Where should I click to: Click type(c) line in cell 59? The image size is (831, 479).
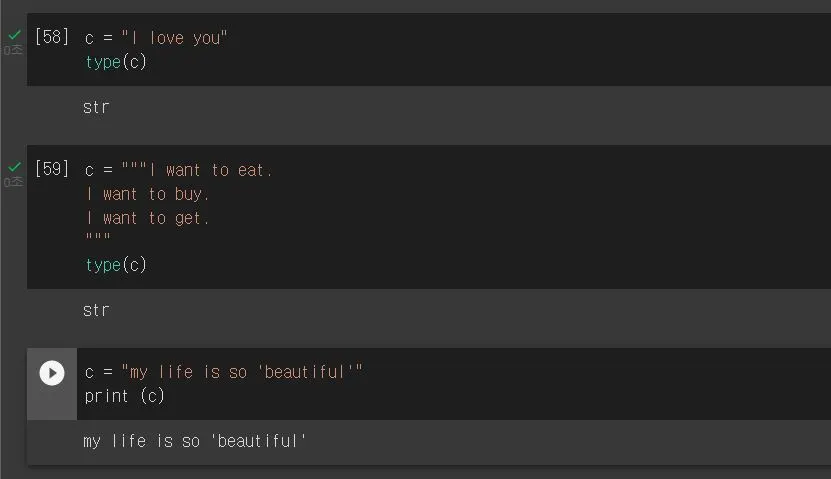[x=116, y=265]
